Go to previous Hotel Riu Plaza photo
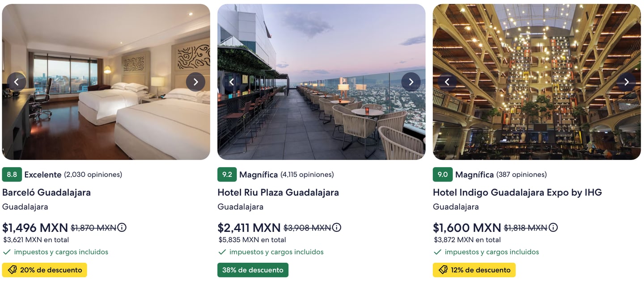644x286 pixels. point(232,82)
